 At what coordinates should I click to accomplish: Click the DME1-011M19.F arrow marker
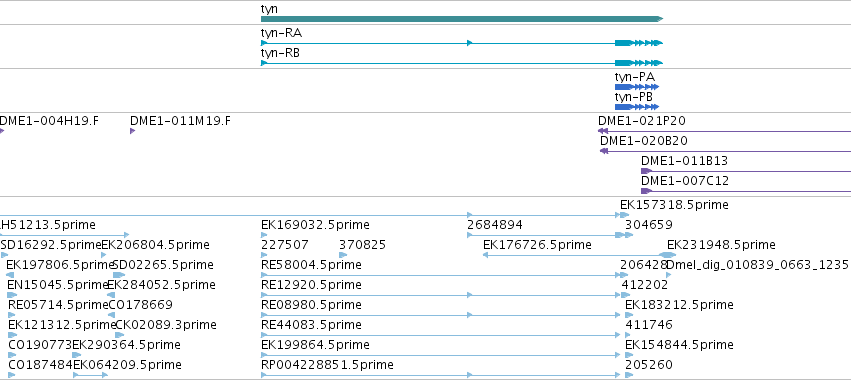132,131
